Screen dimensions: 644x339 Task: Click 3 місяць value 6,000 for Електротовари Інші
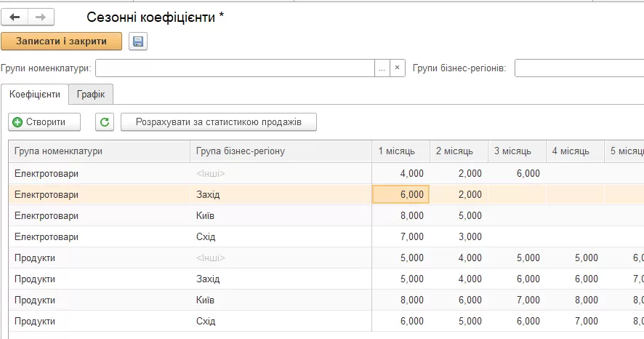click(517, 173)
